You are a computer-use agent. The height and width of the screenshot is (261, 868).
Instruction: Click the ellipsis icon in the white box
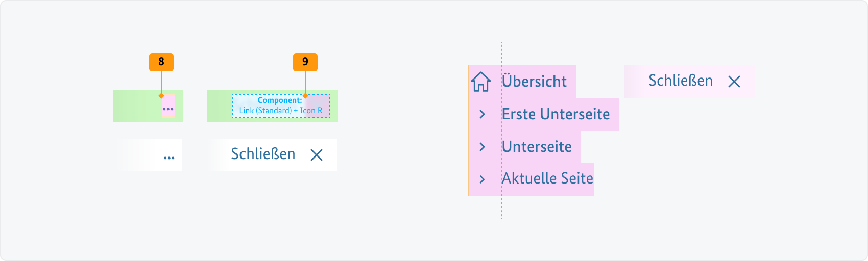pos(169,158)
